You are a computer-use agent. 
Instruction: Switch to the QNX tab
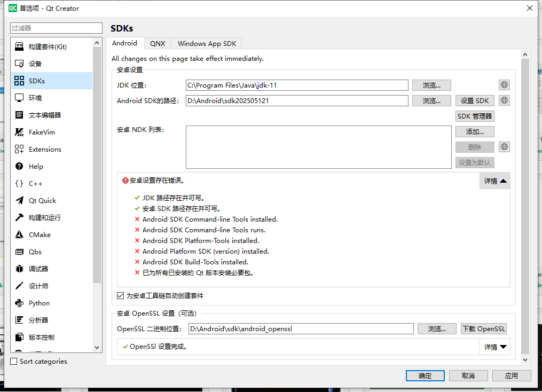click(158, 44)
